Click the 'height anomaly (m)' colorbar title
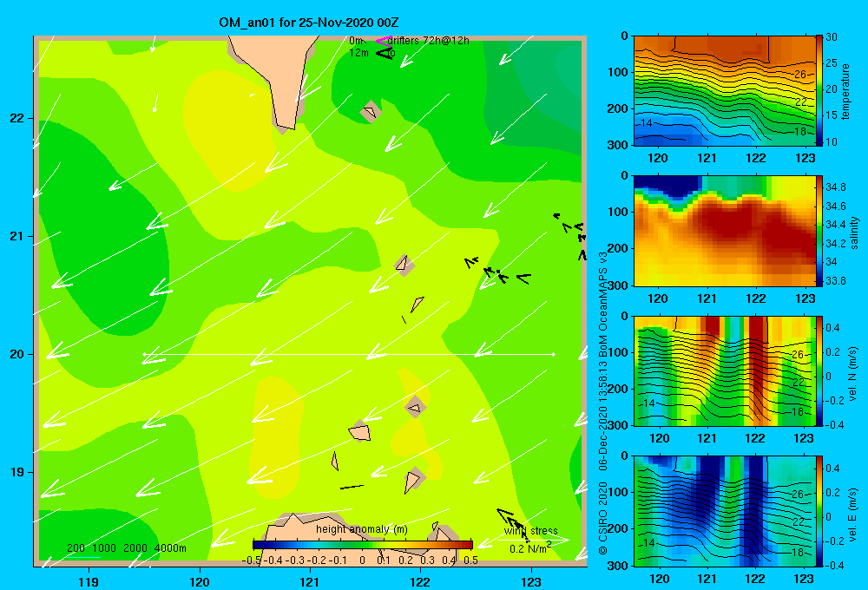This screenshot has height=590, width=868. pos(361,529)
